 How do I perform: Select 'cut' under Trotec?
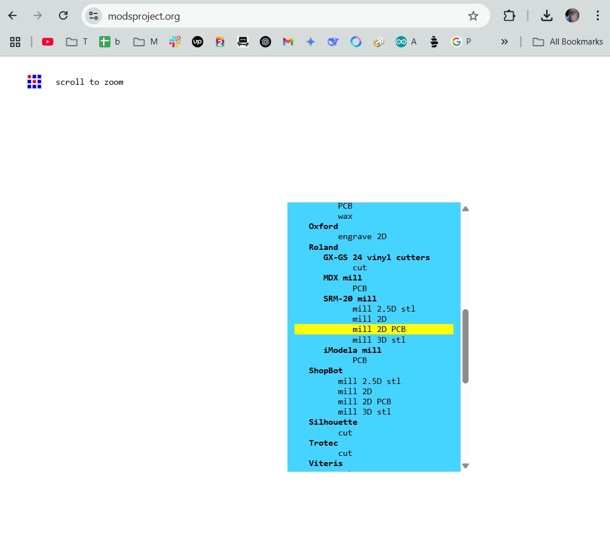click(x=345, y=453)
